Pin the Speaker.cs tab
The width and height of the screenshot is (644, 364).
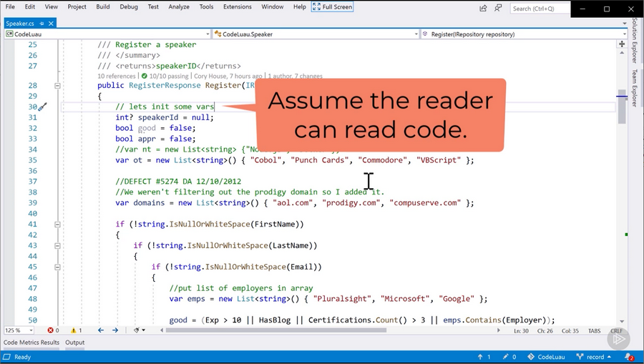(x=42, y=24)
